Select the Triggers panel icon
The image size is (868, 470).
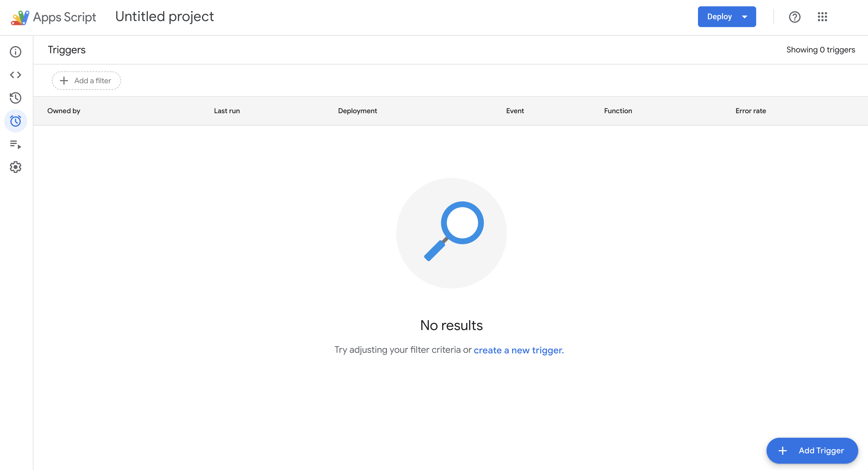point(16,121)
